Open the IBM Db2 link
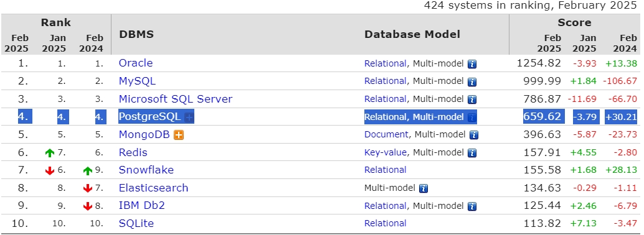Image resolution: width=644 pixels, height=235 pixels. [142, 206]
